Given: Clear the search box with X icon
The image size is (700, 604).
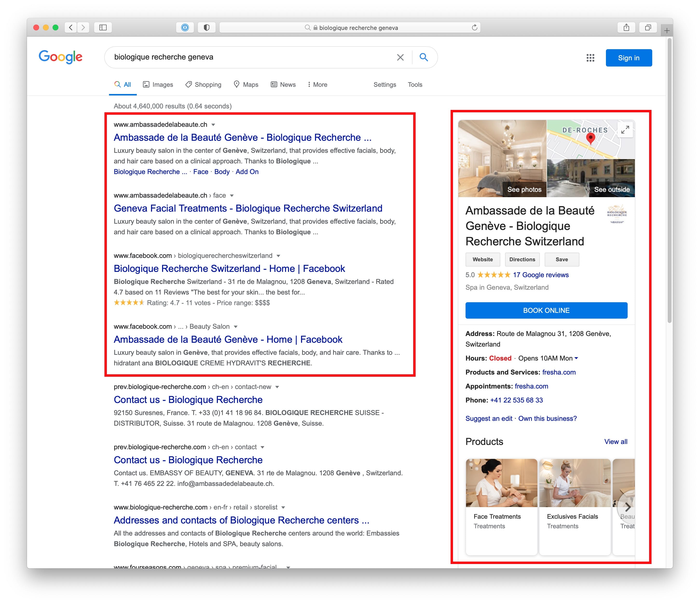Looking at the screenshot, I should click(x=400, y=57).
